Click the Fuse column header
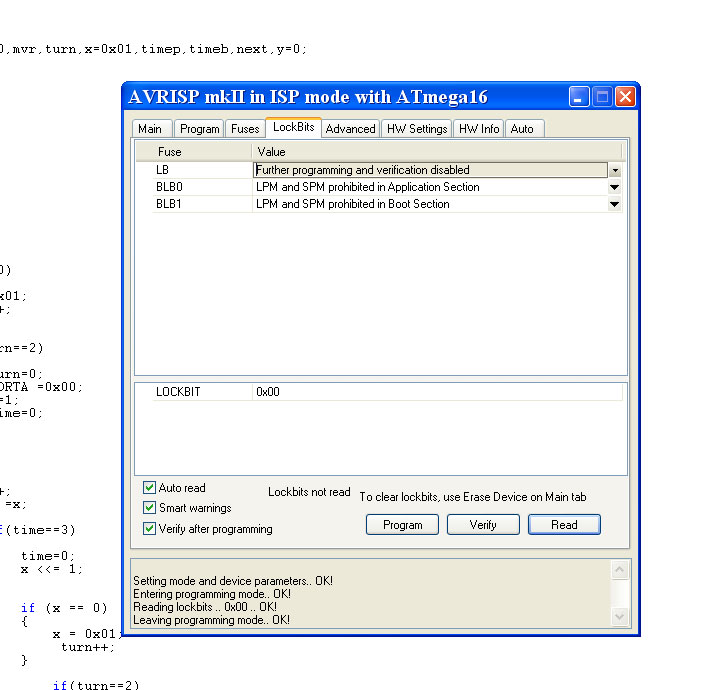Screen dimensions: 723x690 click(x=170, y=152)
